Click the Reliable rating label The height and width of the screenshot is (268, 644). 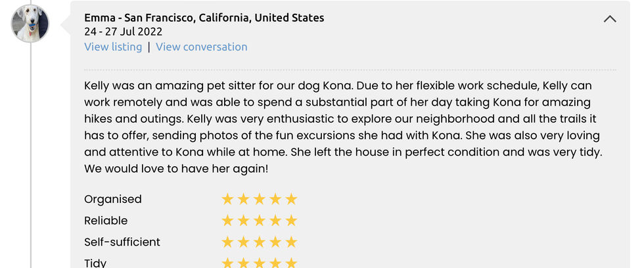tap(106, 221)
